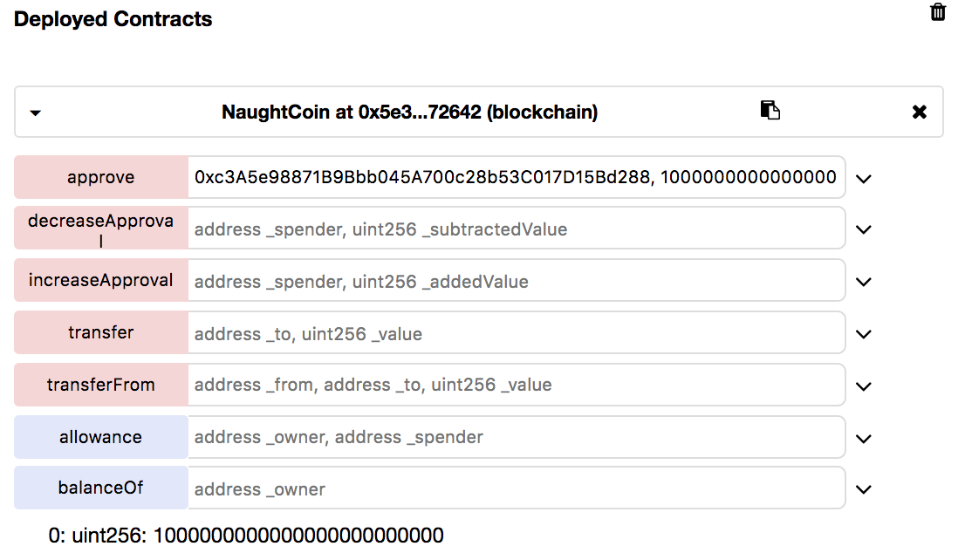Expand the decreaseApproval parameter fields
The image size is (965, 560).
864,230
